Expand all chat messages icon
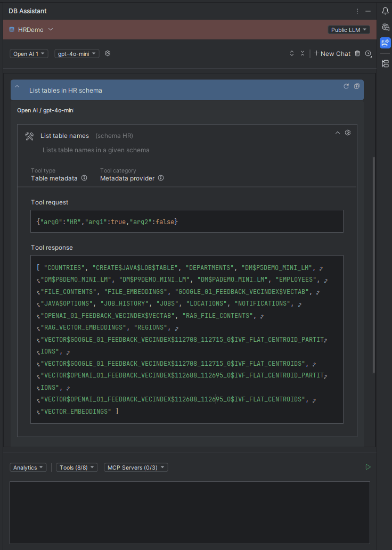392x550 pixels. pos(292,53)
